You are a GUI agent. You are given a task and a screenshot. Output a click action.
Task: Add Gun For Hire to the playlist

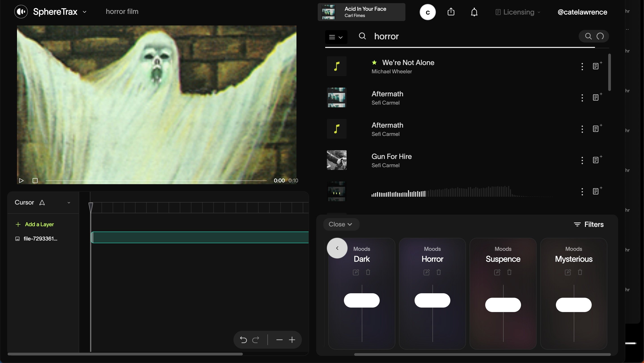point(597,159)
